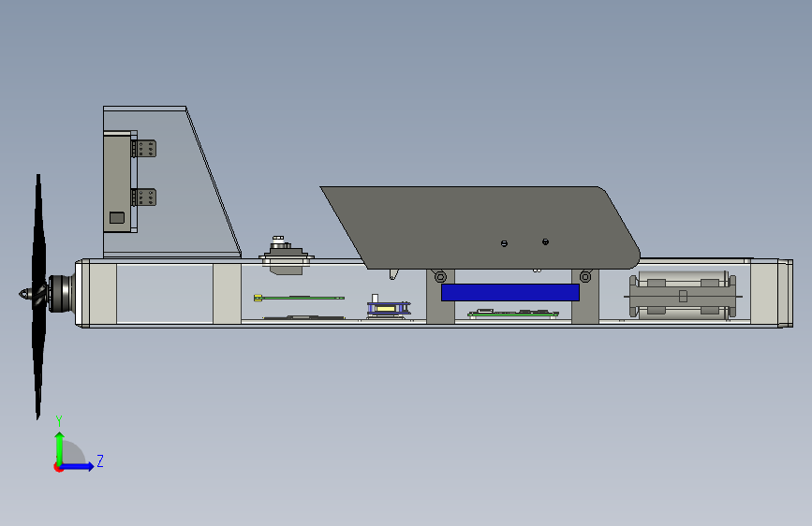This screenshot has height=526, width=812.
Task: Click the lower rudder hinge
Action: [x=144, y=197]
